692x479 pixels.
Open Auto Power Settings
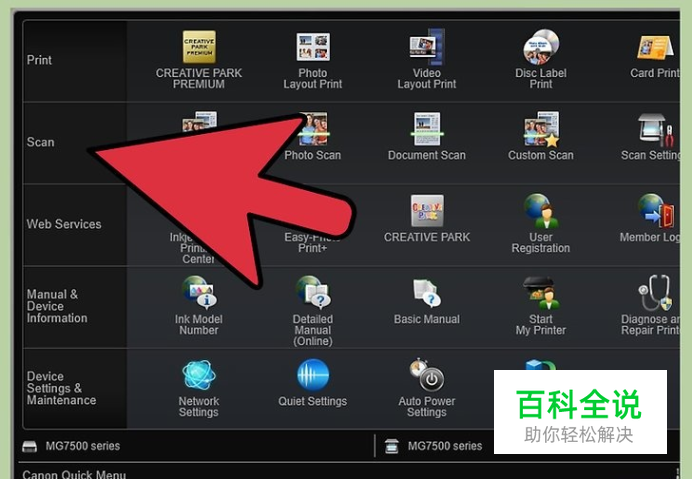(427, 375)
